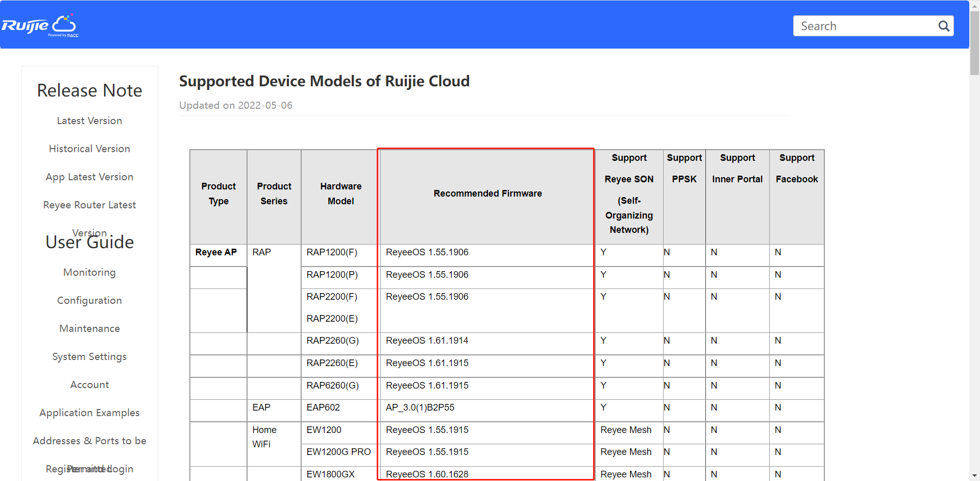This screenshot has height=481, width=980.
Task: Click firmware ReyeeOS 1.61.1915 for RAP6260(G)
Action: [x=427, y=386]
